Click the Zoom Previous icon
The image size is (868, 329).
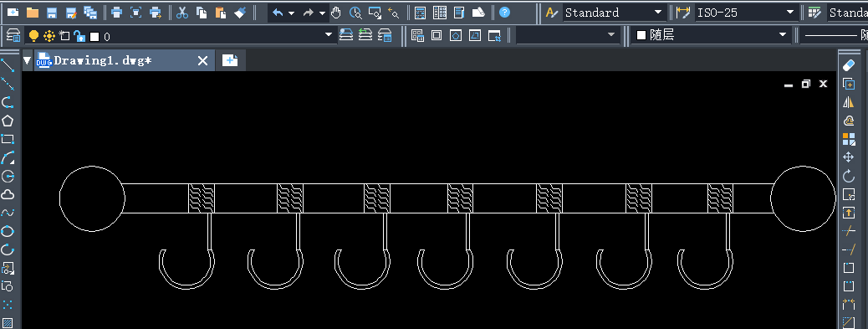[394, 13]
